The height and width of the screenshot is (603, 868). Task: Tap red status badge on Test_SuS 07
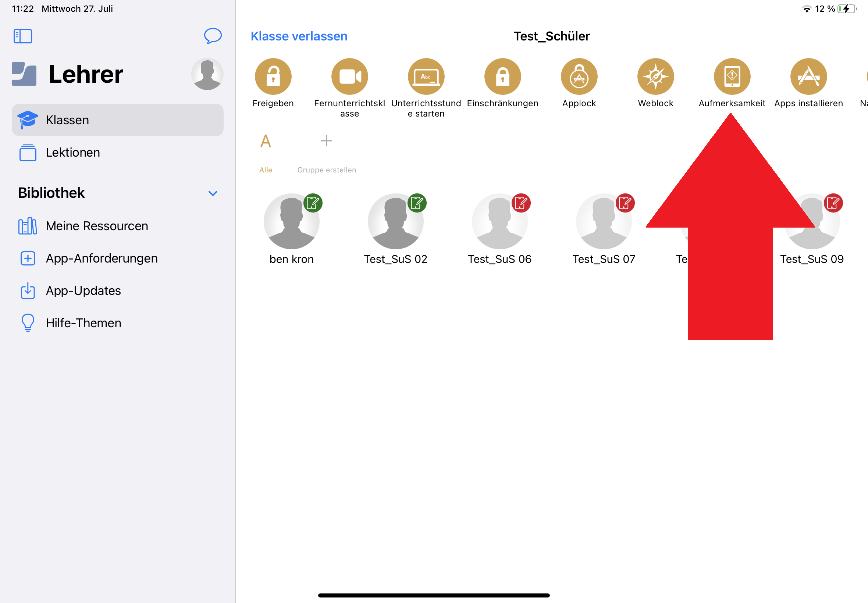pos(625,203)
